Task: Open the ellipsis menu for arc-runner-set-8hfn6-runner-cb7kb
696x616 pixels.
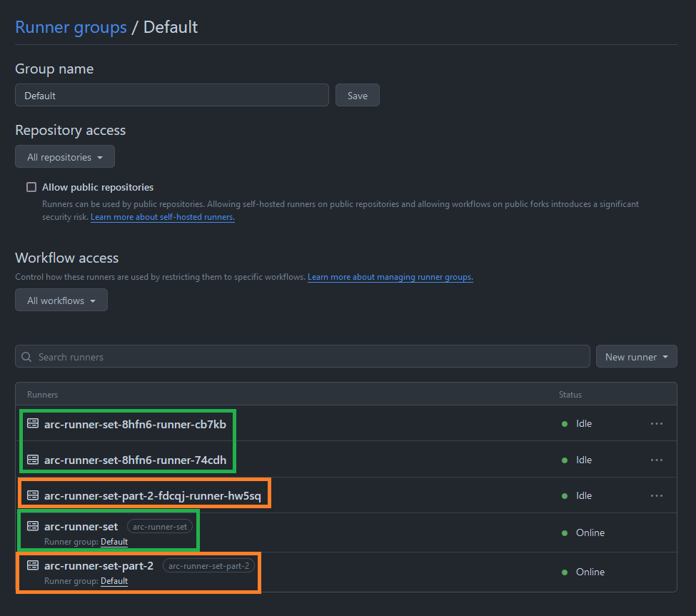Action: pos(657,423)
